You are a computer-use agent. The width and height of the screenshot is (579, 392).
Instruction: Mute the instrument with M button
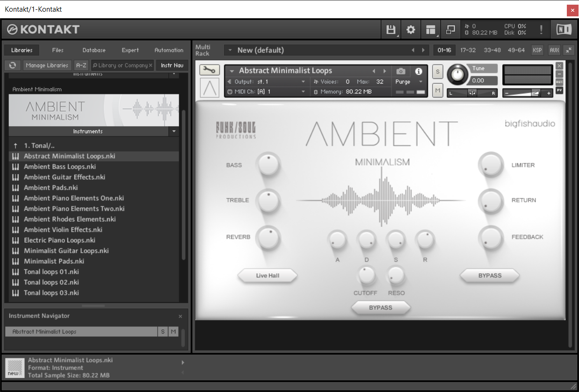[437, 91]
